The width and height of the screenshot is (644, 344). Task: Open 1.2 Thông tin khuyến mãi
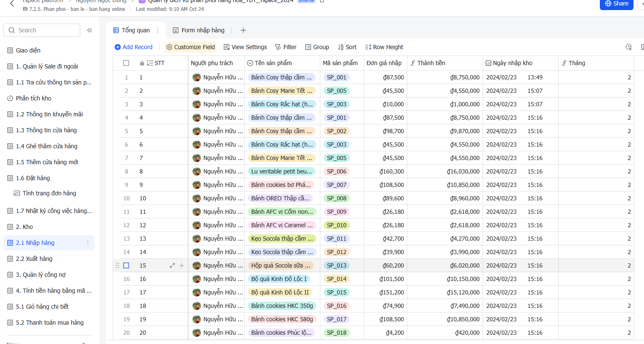tap(49, 114)
